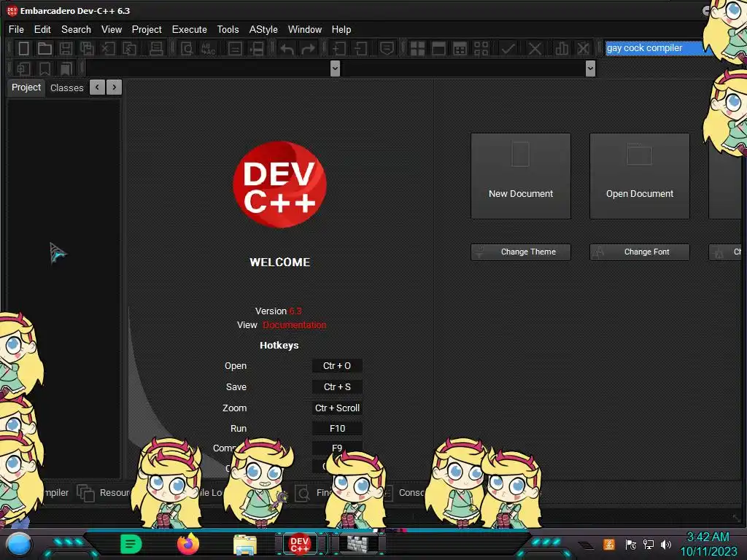Click the Redo arrow icon
747x560 pixels.
click(x=309, y=49)
